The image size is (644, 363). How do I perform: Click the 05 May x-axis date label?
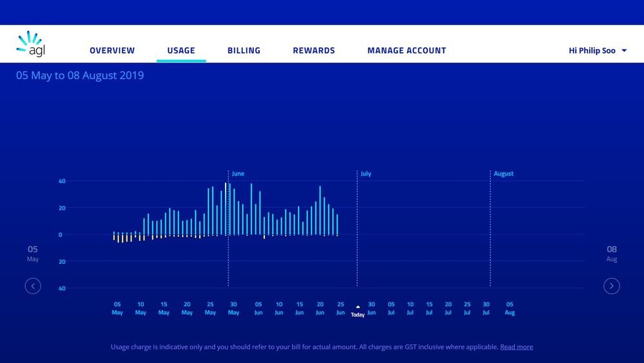[x=117, y=308]
